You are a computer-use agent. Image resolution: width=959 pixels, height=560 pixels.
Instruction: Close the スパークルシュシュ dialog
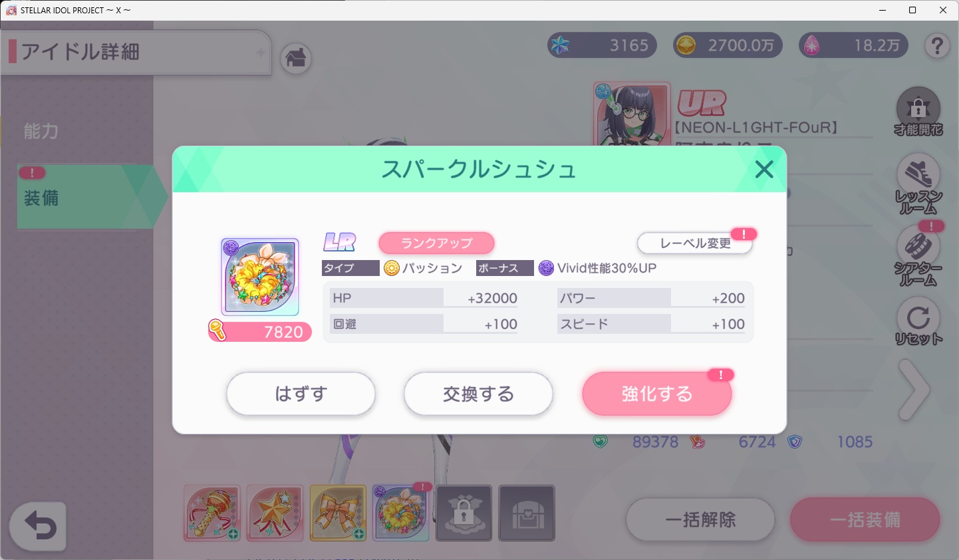click(764, 170)
